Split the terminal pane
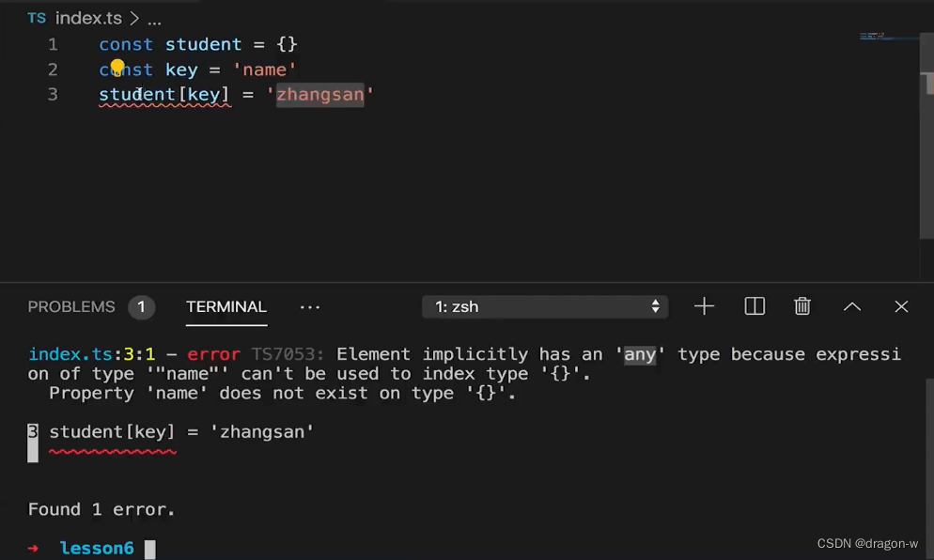Screen dimensions: 934x560 (755, 307)
